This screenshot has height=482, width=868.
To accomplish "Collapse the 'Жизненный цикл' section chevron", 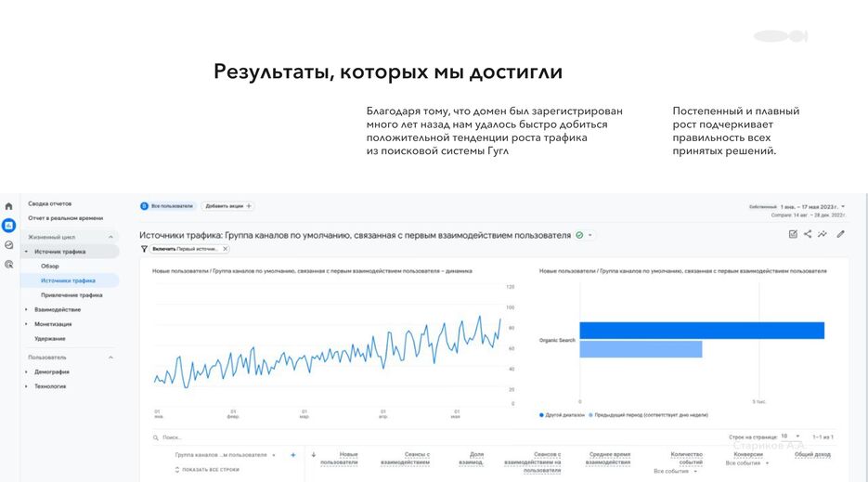I will [110, 237].
